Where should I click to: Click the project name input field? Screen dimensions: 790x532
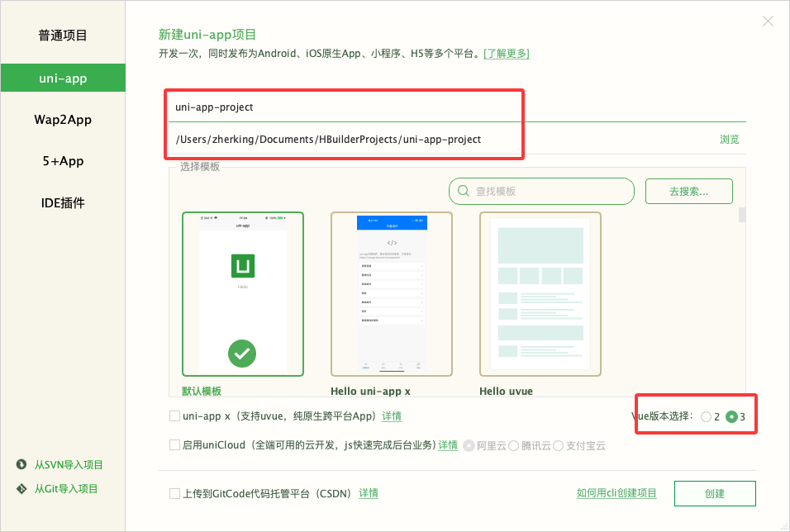[344, 107]
